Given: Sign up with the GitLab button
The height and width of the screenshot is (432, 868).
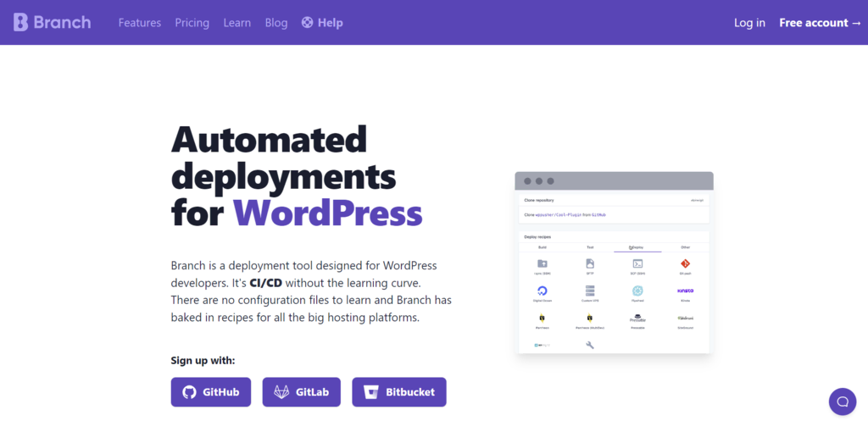Looking at the screenshot, I should coord(301,392).
